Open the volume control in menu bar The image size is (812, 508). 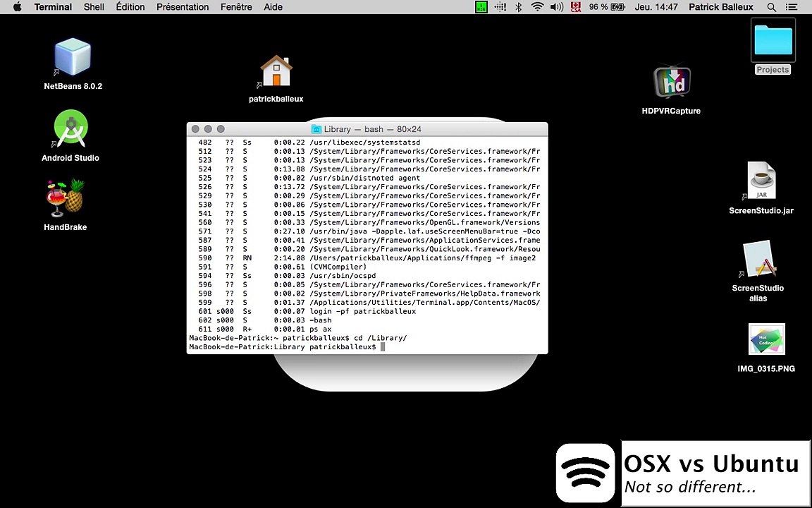coord(557,7)
